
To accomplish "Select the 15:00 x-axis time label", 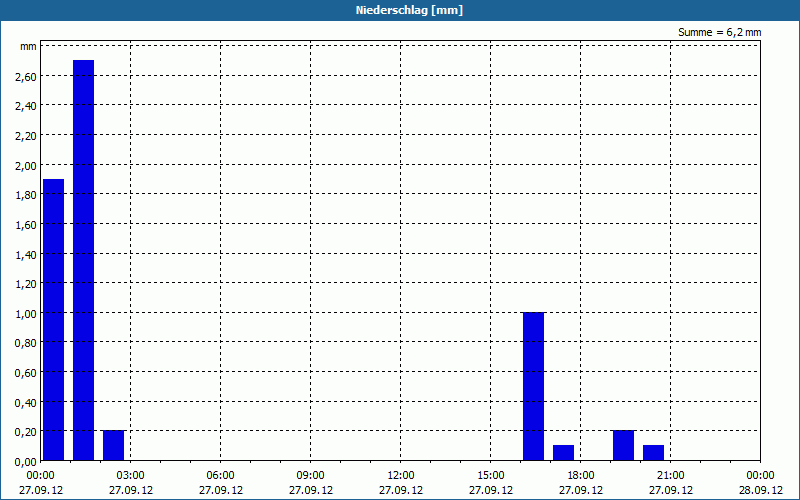I will click(x=490, y=475).
